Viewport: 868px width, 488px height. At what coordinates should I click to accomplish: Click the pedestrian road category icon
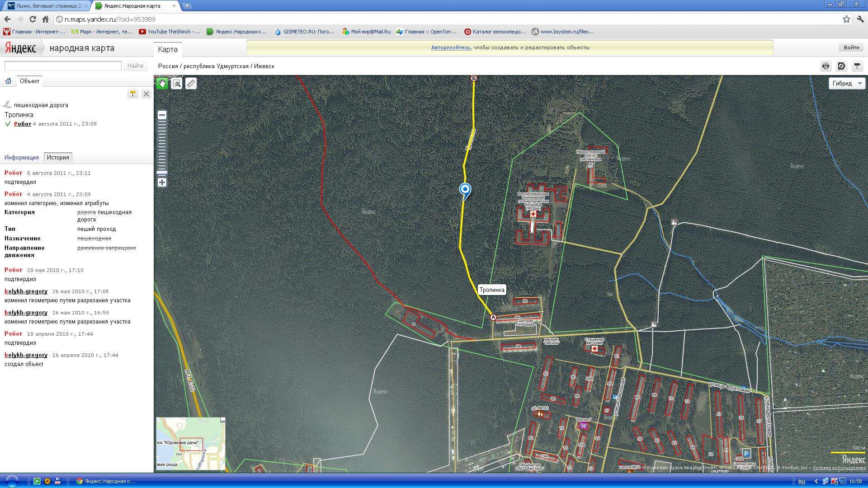coord(7,105)
